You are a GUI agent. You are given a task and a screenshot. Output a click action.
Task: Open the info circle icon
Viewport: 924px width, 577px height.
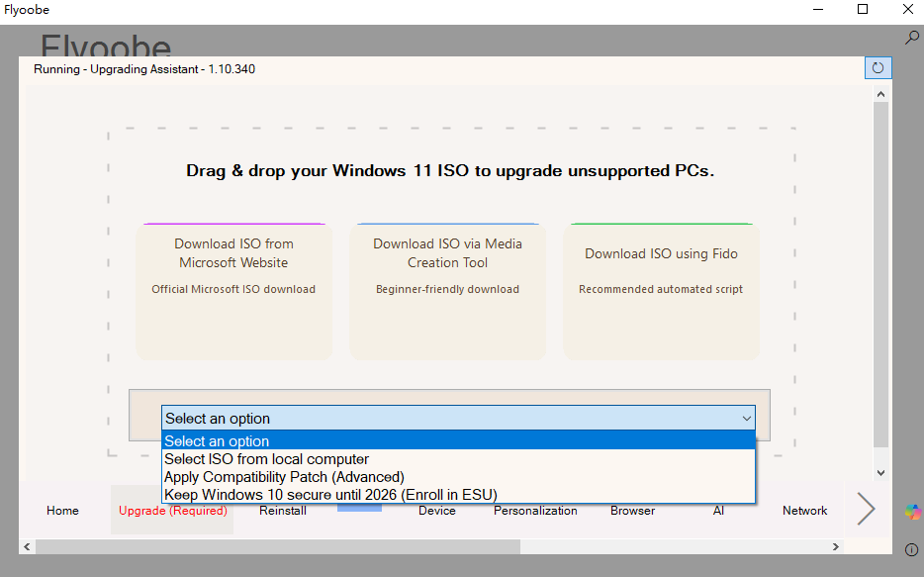(x=911, y=550)
